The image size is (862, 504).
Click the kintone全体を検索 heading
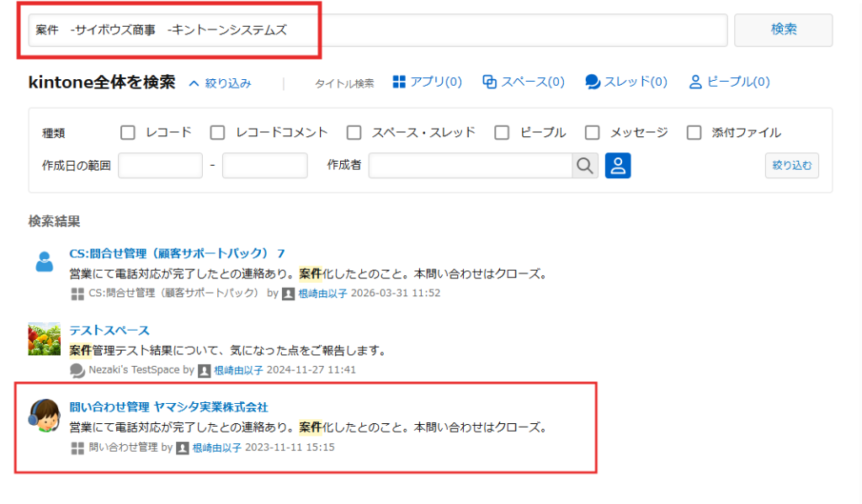coord(102,82)
